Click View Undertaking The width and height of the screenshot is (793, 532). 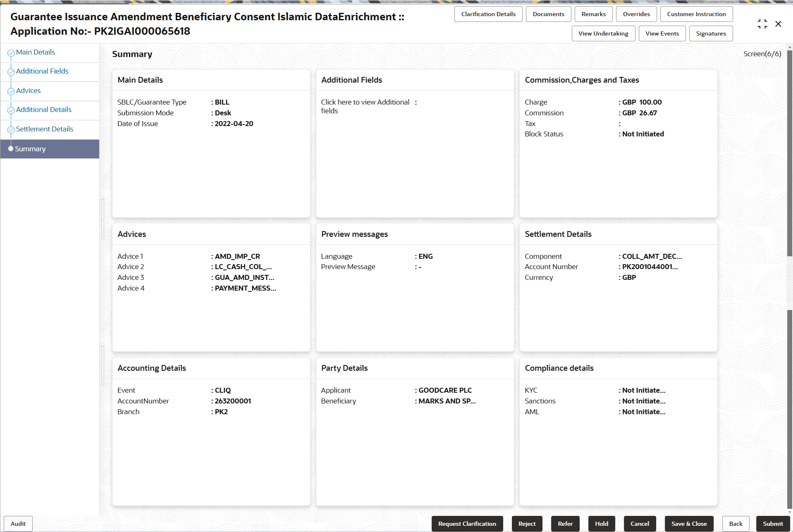(603, 33)
